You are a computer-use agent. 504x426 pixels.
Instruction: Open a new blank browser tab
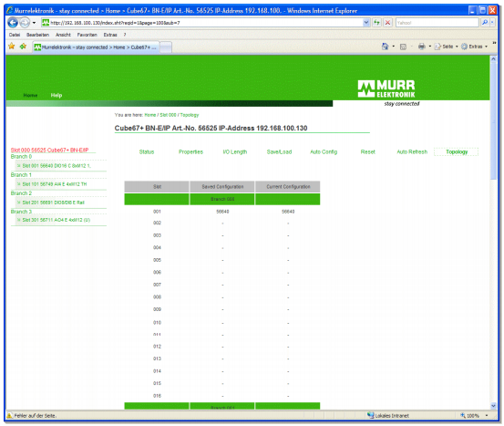pos(166,47)
